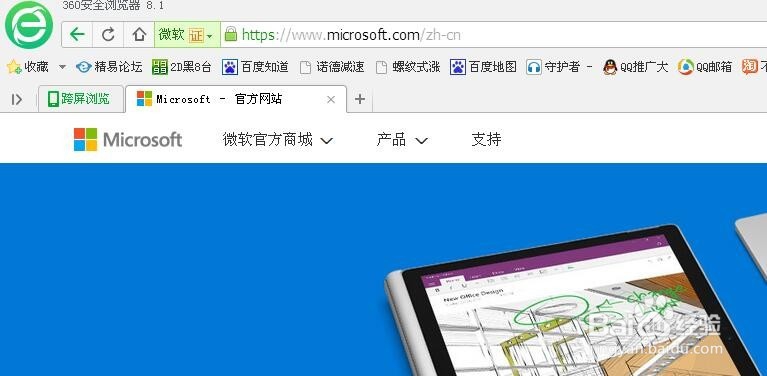767x376 pixels.
Task: Click the green padlock security icon
Action: point(230,34)
